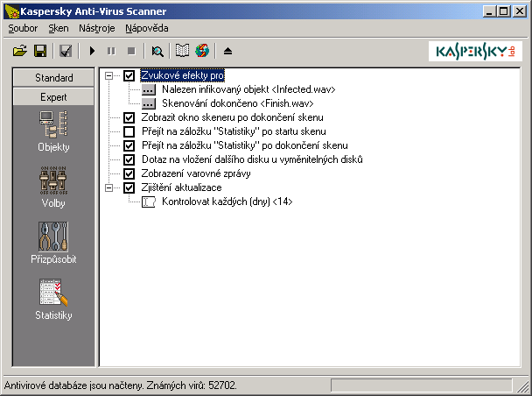Screen dimensions: 532x396
Task: Click the Kaspersky Lab logo
Action: tap(475, 52)
